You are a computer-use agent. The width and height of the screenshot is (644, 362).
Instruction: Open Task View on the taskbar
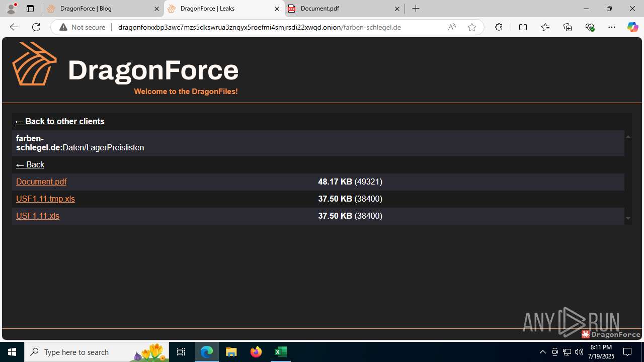(x=181, y=352)
